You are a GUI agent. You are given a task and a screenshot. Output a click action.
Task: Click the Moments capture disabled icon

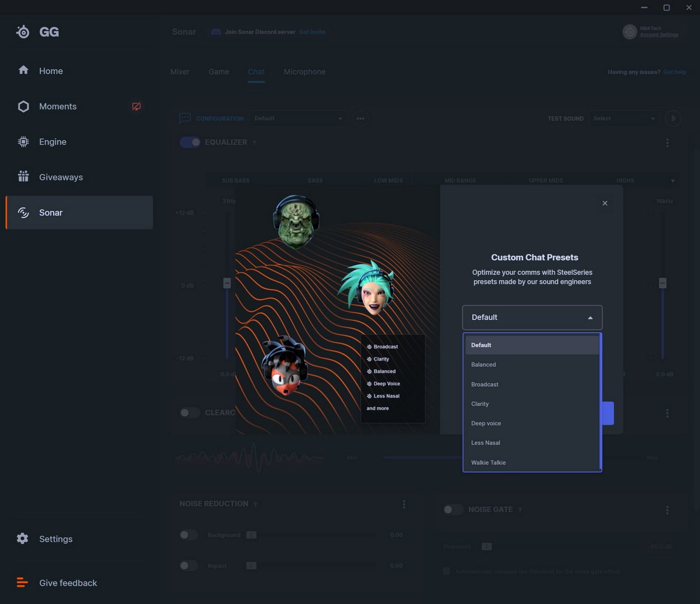coord(136,106)
